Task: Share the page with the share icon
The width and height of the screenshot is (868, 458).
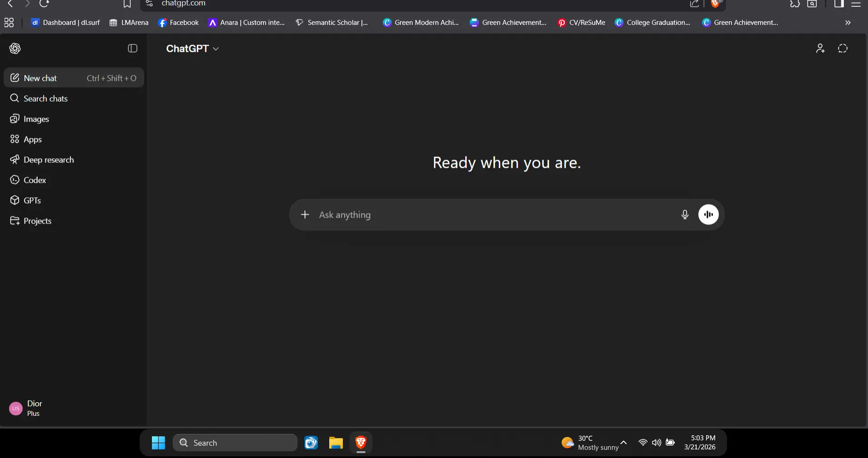Action: [x=694, y=4]
